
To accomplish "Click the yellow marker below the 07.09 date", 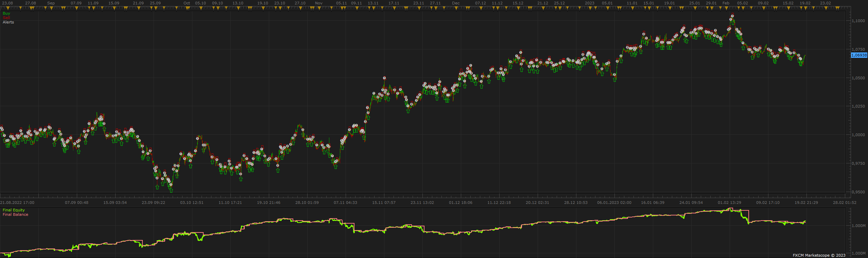I will pyautogui.click(x=76, y=8).
